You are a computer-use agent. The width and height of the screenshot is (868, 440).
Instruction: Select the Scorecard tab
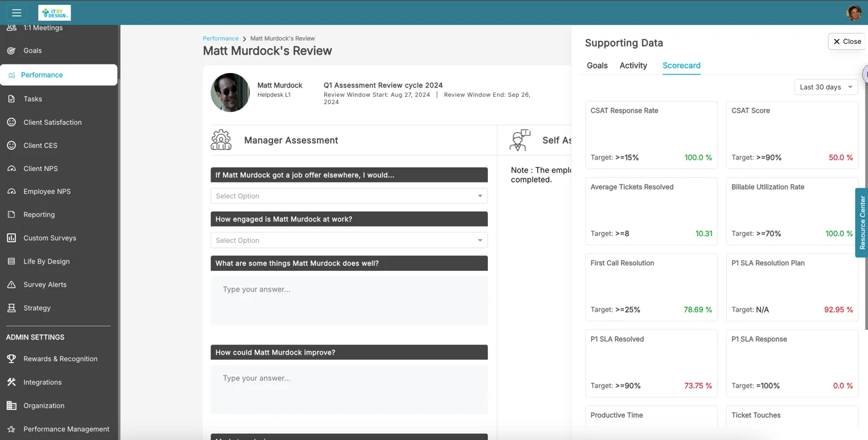pos(681,66)
